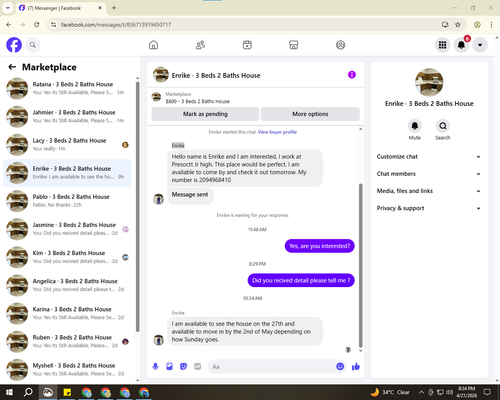Expand Chat members section
500x400 pixels.
[429, 174]
